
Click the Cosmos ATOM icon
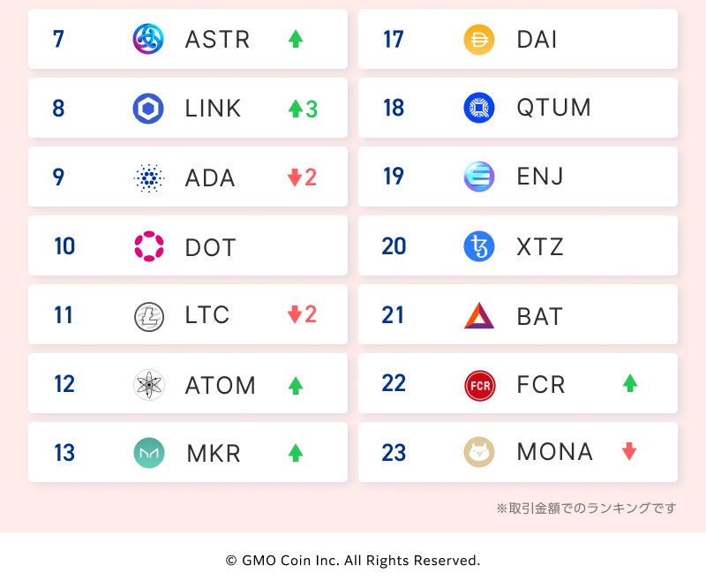click(x=148, y=384)
